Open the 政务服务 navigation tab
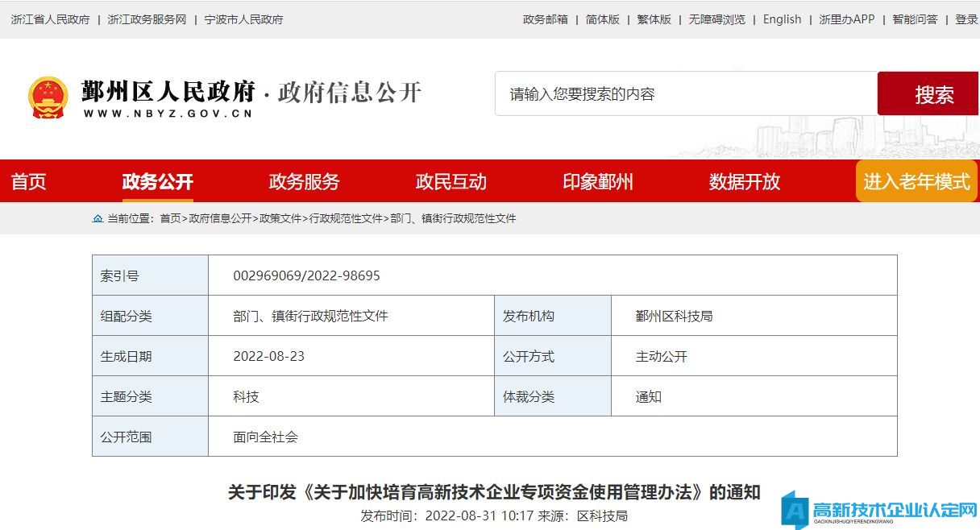Image resolution: width=980 pixels, height=530 pixels. [x=304, y=181]
